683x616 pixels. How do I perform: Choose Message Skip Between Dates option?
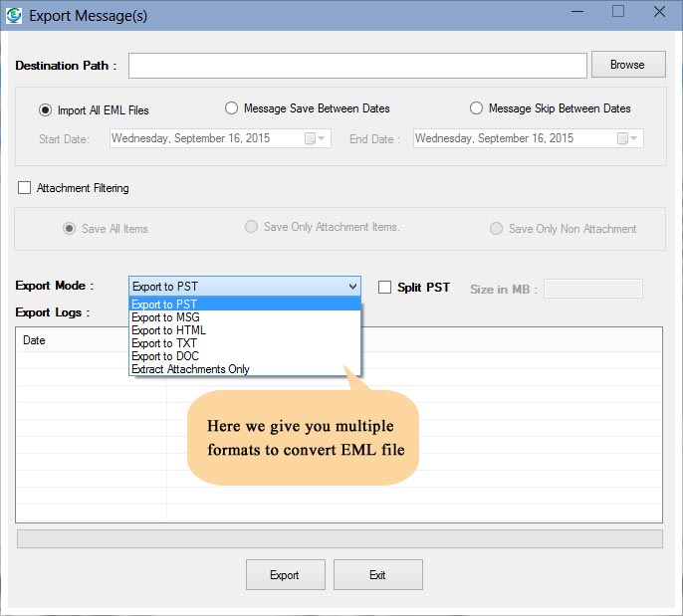(477, 108)
